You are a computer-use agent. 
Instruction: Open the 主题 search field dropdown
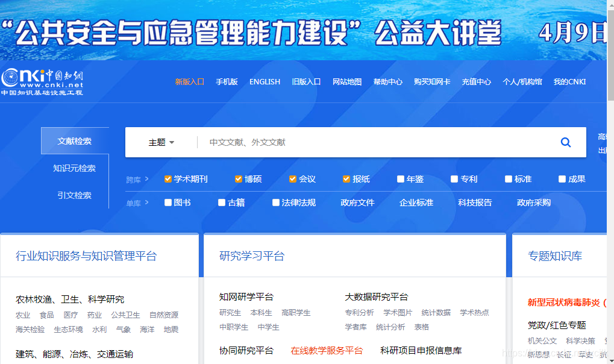[x=161, y=142]
